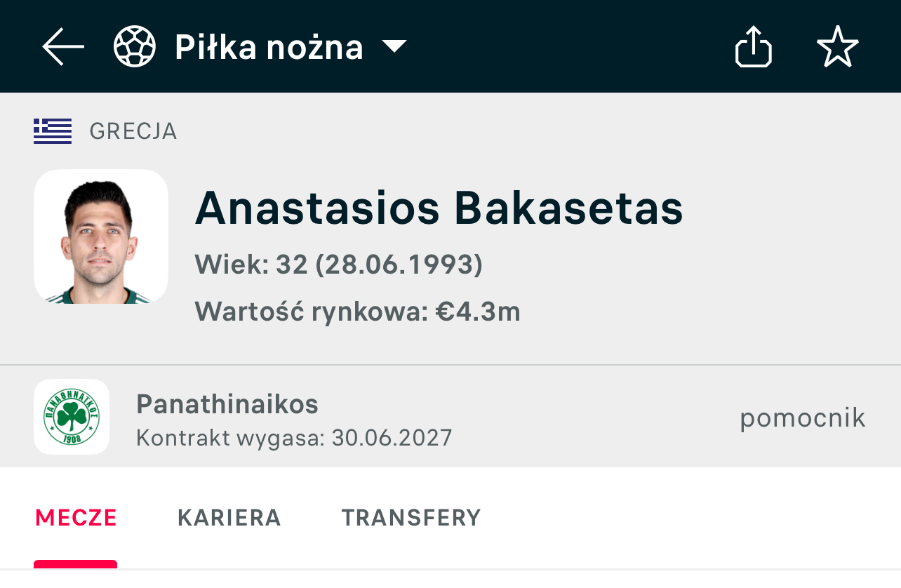Click the contract expiry date text
Image resolution: width=901 pixels, height=588 pixels.
pos(294,438)
